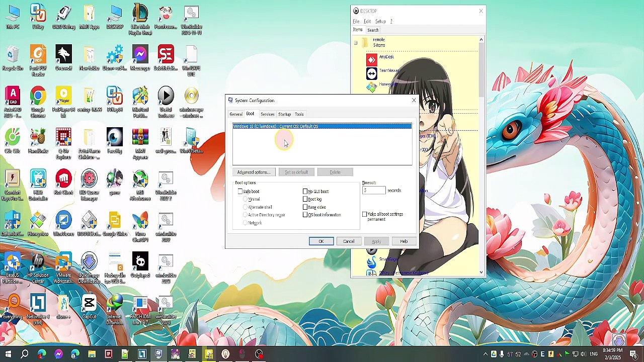
Task: Open MiniTool Partition desktop shortcut
Action: tap(140, 103)
